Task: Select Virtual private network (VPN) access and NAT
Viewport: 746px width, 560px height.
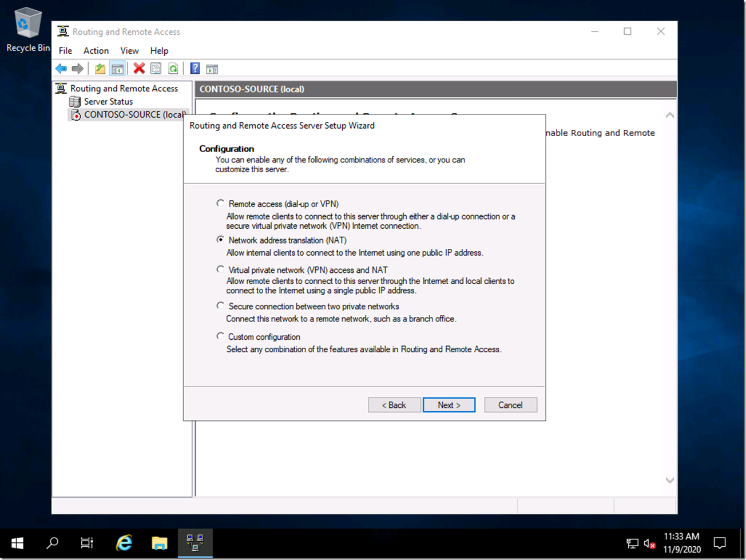Action: pyautogui.click(x=220, y=269)
